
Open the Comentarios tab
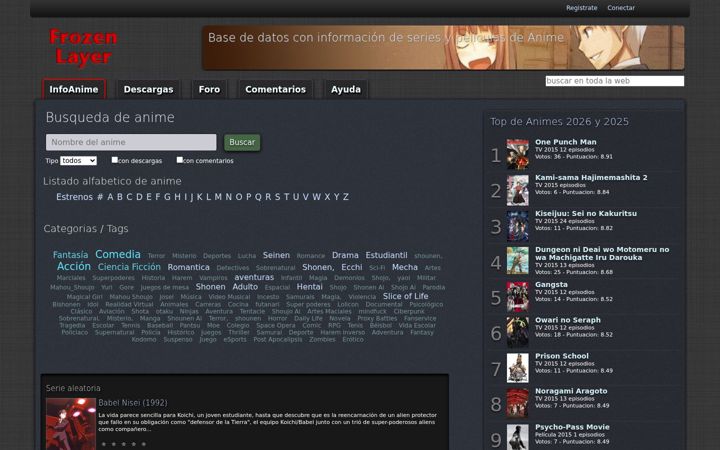coord(276,90)
